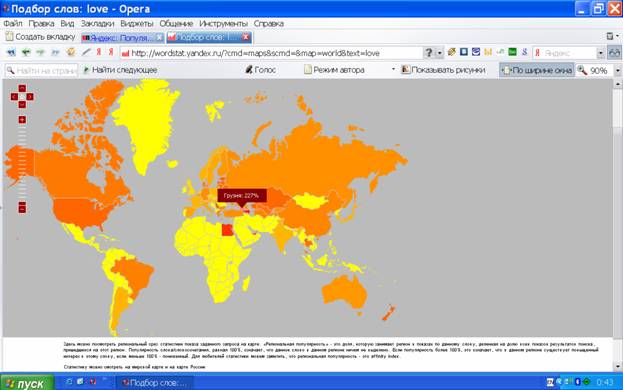
Task: Click the Rewind navigation icon
Action: click(x=11, y=52)
